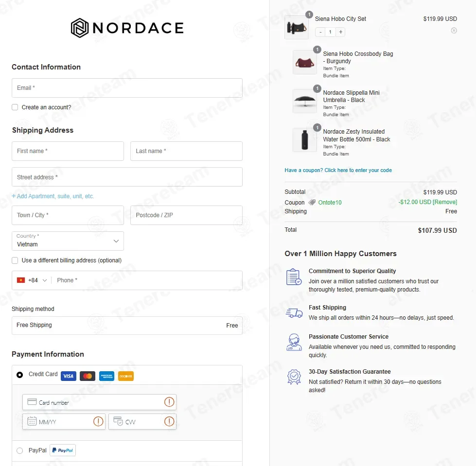Focus the Town / City field
Viewport: 476px width, 466px height.
tap(68, 215)
